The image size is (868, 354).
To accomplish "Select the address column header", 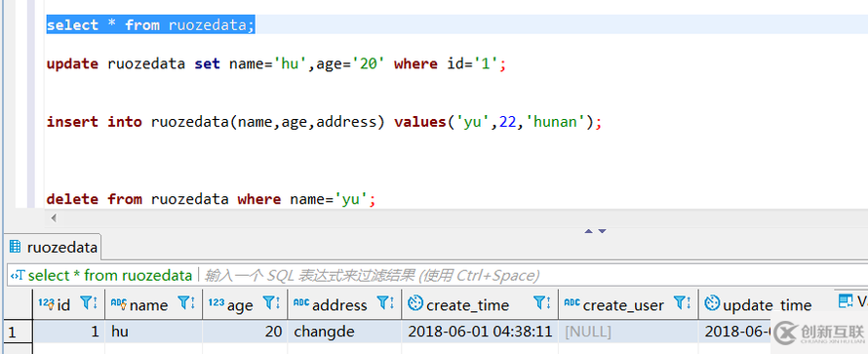I will (x=344, y=303).
